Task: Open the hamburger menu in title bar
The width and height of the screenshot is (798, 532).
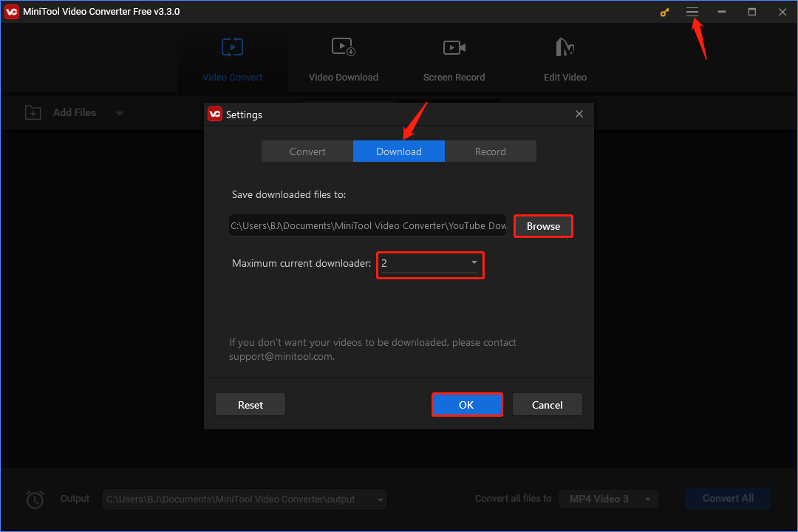Action: (x=692, y=12)
